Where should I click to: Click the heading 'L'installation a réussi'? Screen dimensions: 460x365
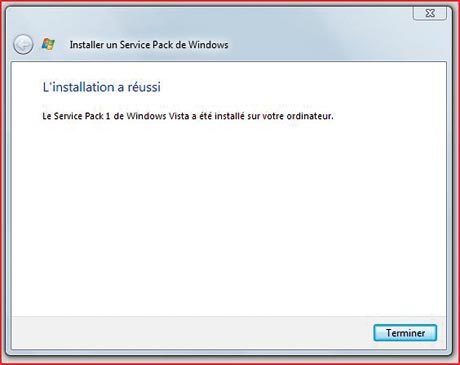pyautogui.click(x=102, y=87)
